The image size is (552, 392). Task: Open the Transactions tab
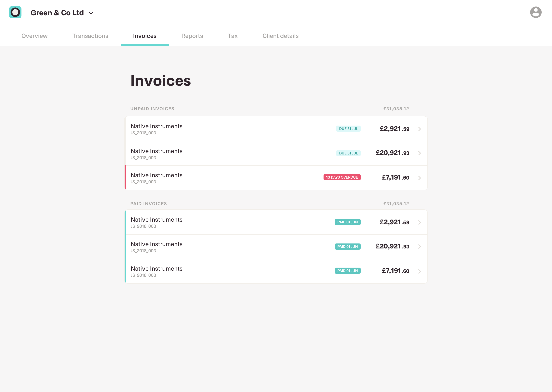click(x=90, y=36)
